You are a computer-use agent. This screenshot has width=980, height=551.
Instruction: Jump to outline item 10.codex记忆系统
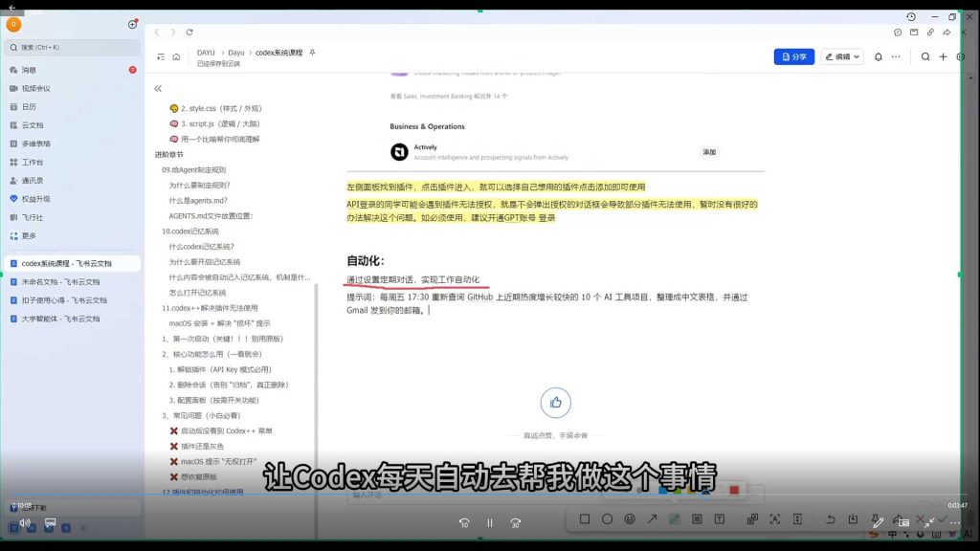[x=190, y=231]
